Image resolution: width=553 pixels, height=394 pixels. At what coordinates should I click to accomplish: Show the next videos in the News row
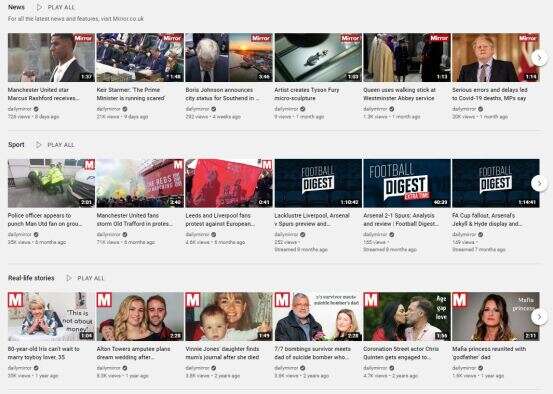(539, 57)
